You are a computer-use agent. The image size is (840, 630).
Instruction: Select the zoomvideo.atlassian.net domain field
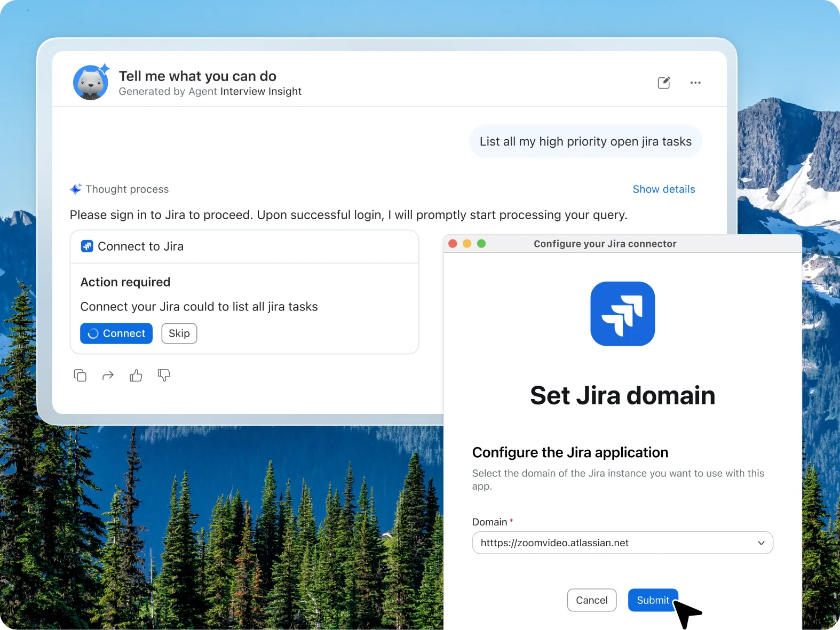click(622, 543)
